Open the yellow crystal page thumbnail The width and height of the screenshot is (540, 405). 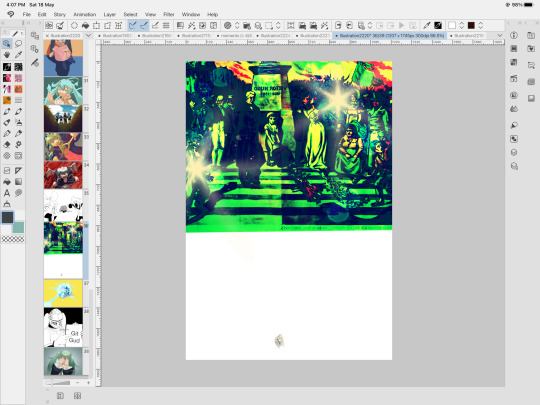coord(63,293)
